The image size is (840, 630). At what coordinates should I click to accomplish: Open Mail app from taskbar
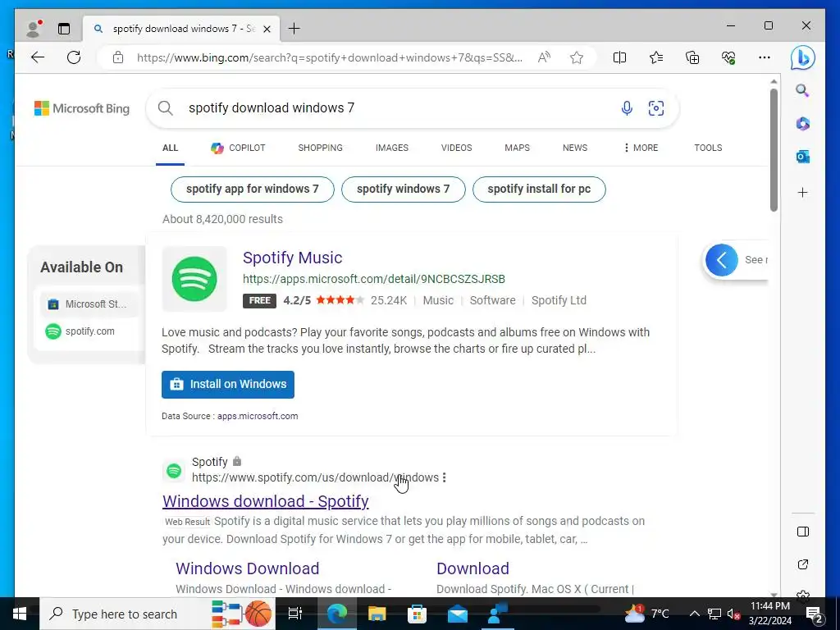coord(458,614)
